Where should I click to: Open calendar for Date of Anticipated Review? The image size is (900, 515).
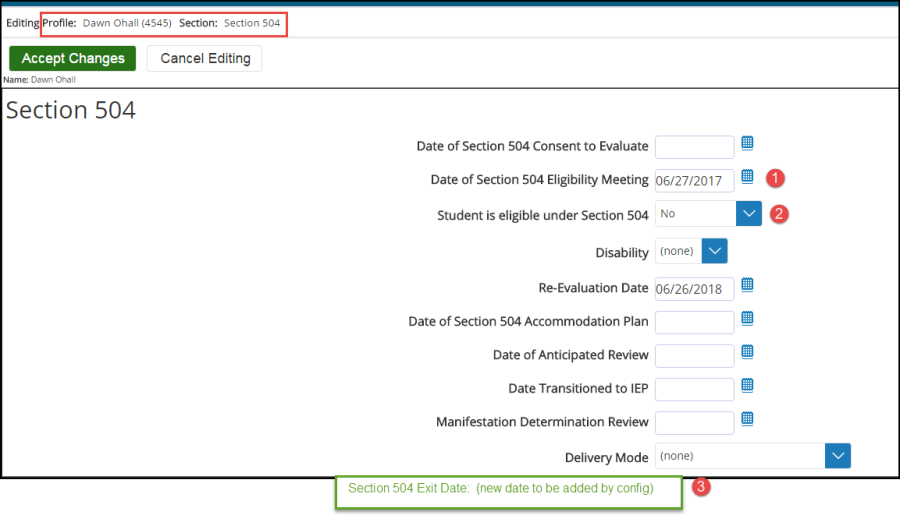(747, 352)
